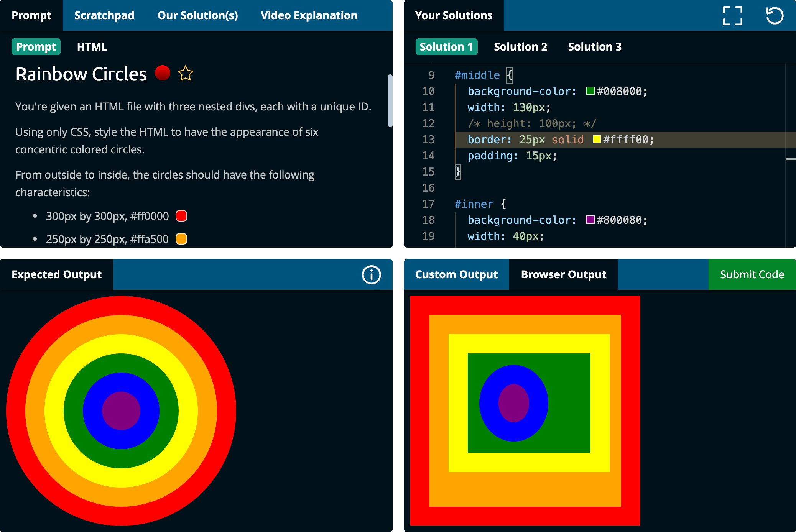The image size is (796, 532).
Task: Click the red difficulty circle icon
Action: pyautogui.click(x=163, y=72)
